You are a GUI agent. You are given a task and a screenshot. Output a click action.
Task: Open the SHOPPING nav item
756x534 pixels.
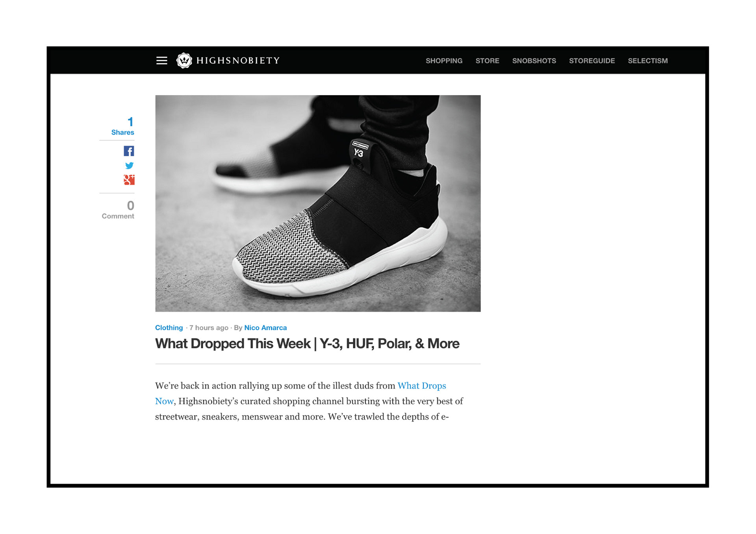tap(444, 61)
